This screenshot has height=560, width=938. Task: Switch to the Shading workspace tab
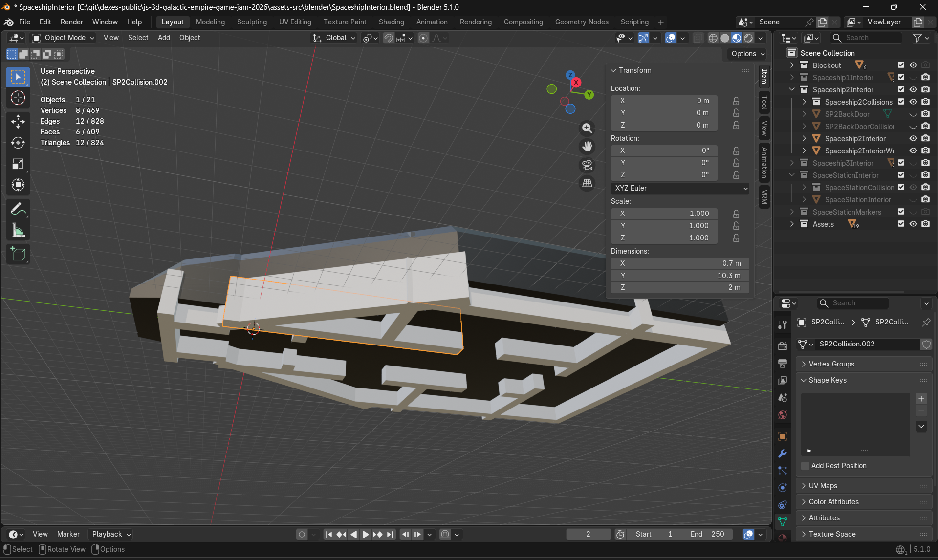[x=391, y=22]
